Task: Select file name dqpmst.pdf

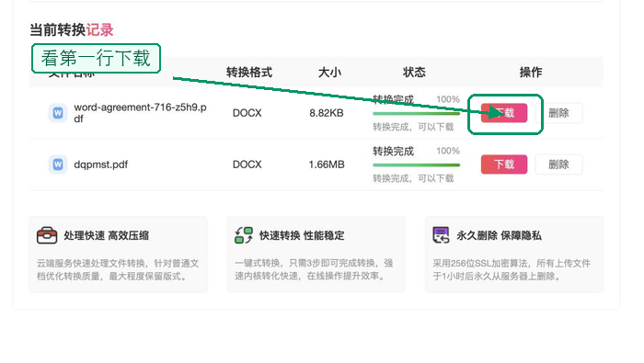Action: (100, 164)
